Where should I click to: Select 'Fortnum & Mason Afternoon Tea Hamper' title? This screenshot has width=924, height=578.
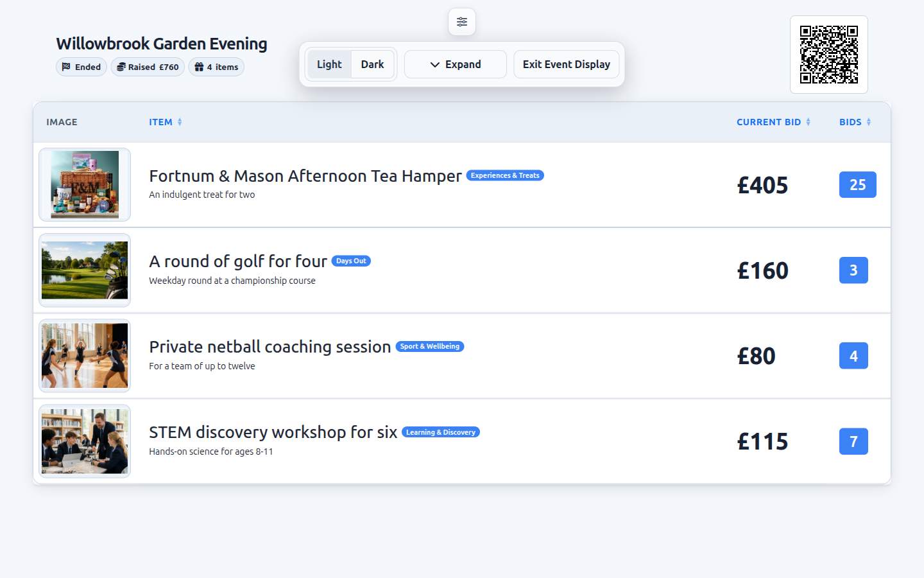point(305,176)
